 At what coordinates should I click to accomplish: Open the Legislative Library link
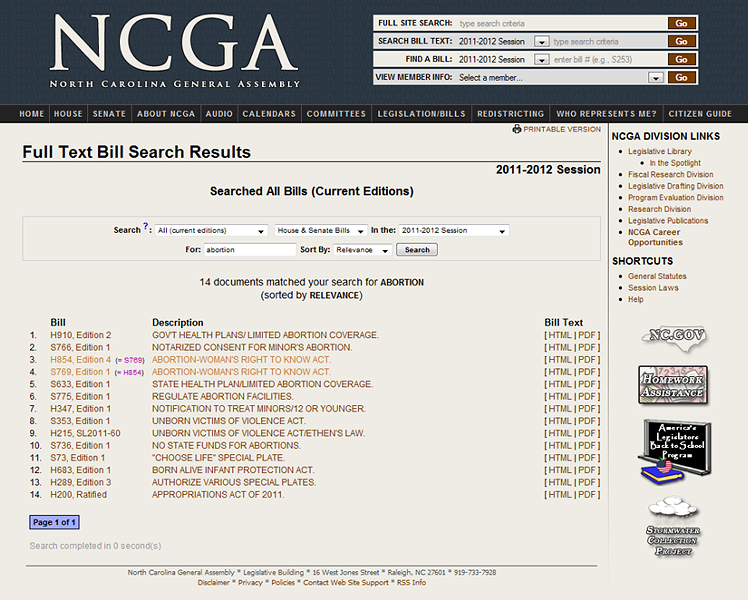pyautogui.click(x=659, y=151)
